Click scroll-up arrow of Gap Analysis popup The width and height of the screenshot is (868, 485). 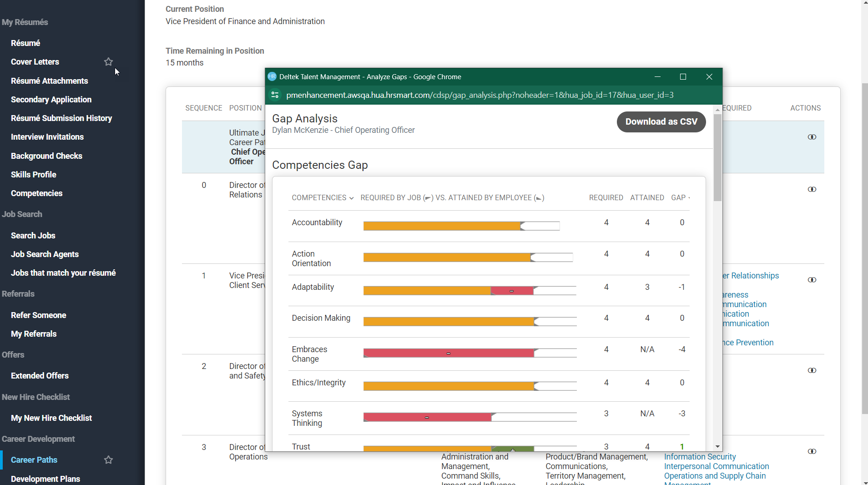point(717,110)
